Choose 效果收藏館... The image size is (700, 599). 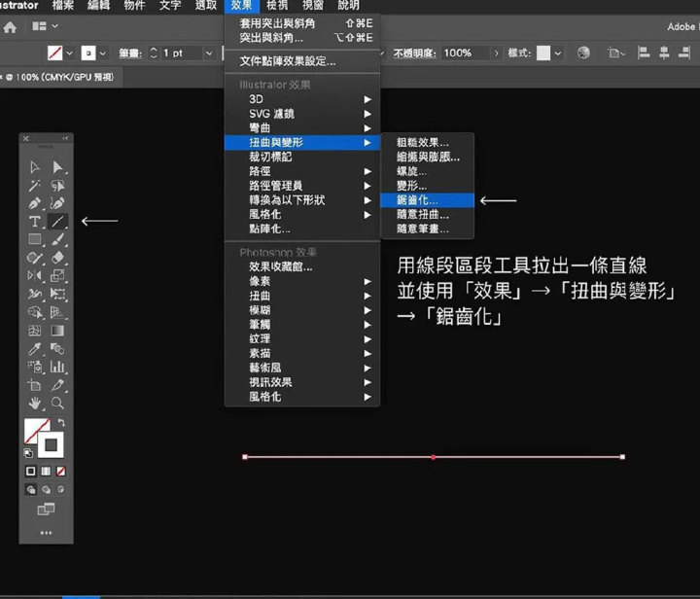click(x=302, y=266)
